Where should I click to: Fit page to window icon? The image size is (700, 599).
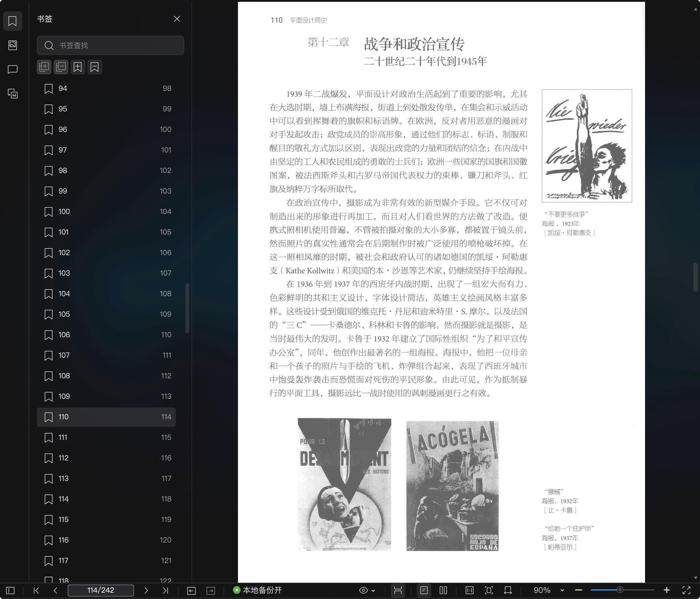(489, 590)
